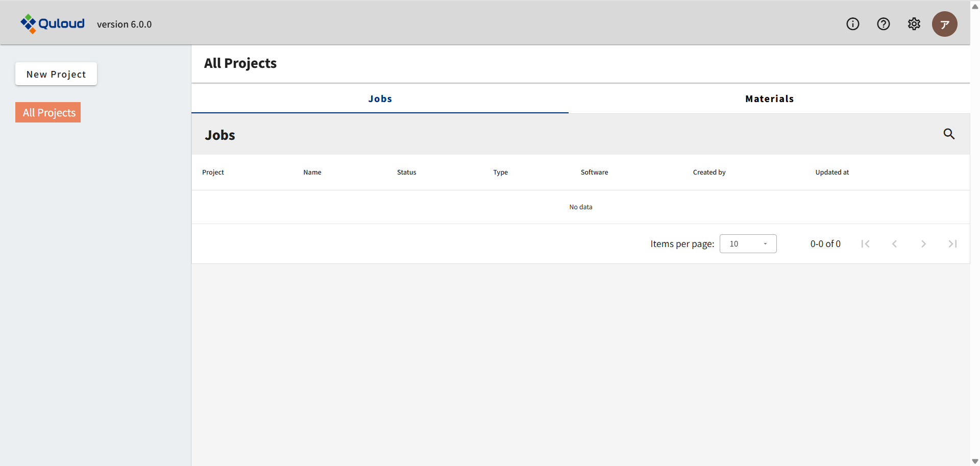Open the user avatar menu
The height and width of the screenshot is (466, 980).
click(x=944, y=24)
